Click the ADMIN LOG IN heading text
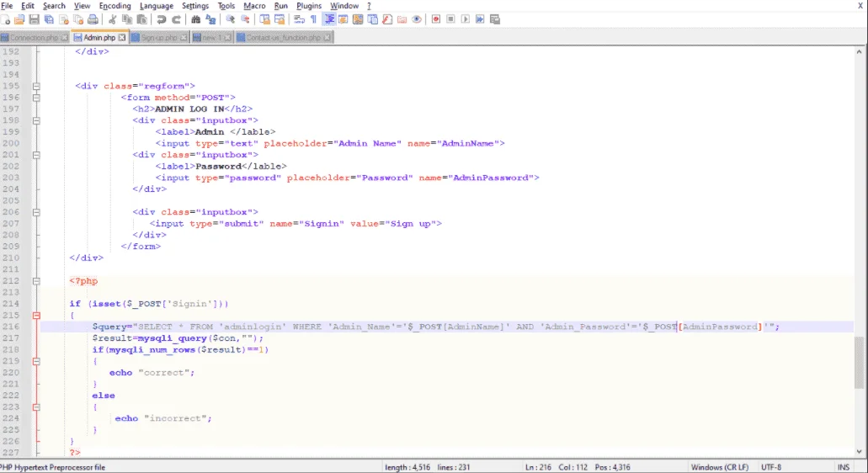Screen dimensions: 868x473 (189, 109)
